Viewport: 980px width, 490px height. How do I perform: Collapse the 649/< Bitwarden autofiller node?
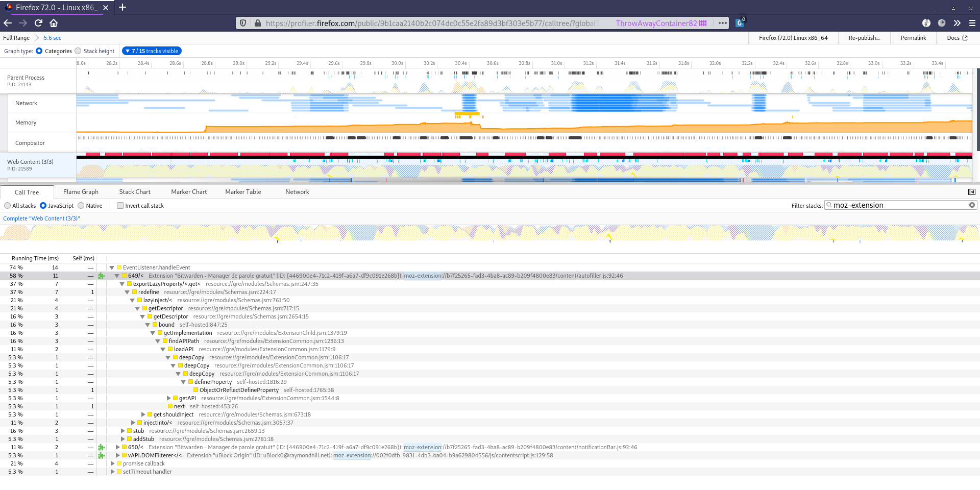click(117, 276)
